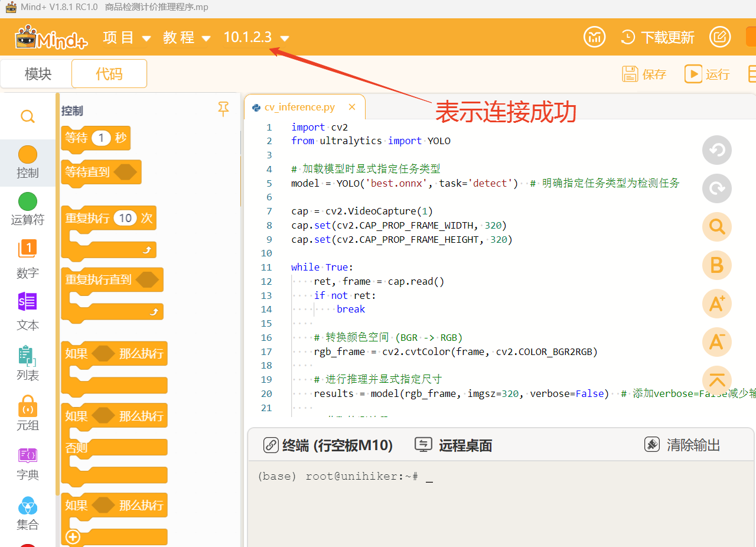Screen dimensions: 756x547
Task: Select the 字典 category
Action: 28,464
